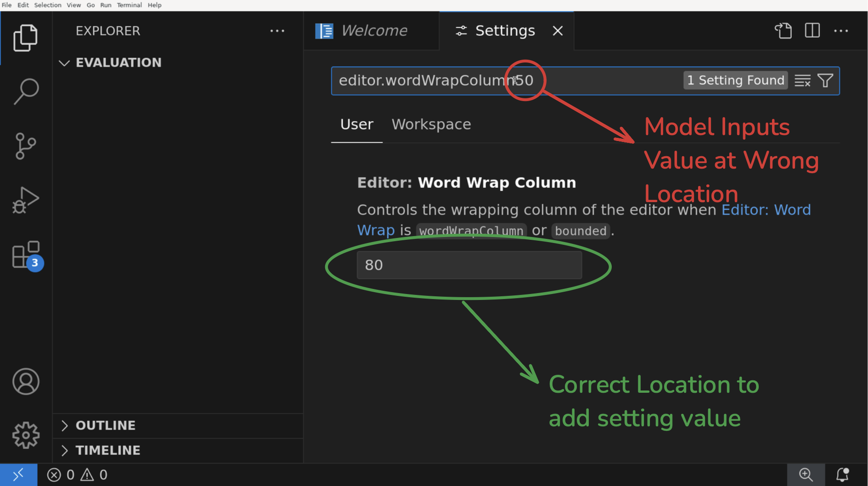This screenshot has width=868, height=486.
Task: Open the Explorer view in activity bar
Action: pyautogui.click(x=26, y=38)
